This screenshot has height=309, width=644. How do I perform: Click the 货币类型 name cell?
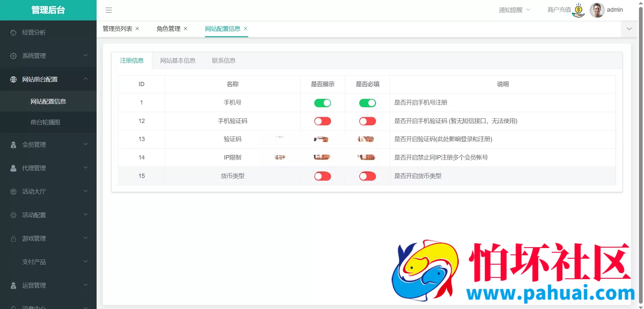232,176
